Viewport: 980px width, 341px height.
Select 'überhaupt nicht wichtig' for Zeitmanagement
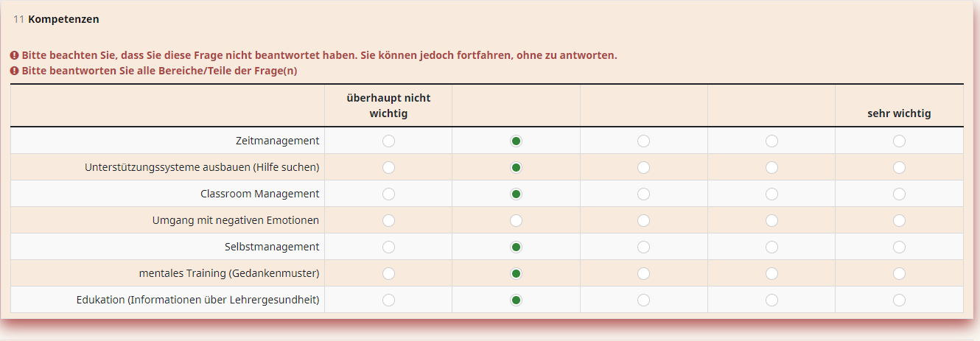click(388, 141)
